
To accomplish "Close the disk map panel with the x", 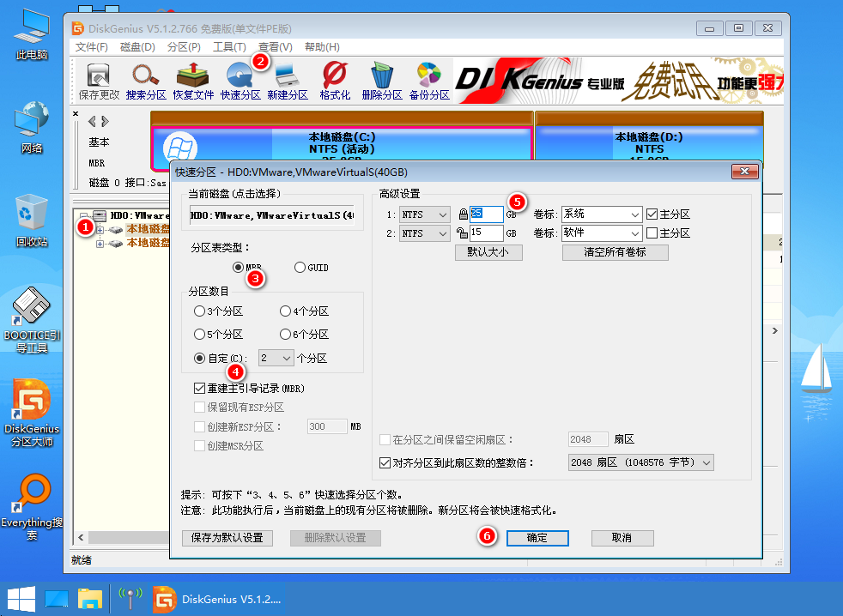I will [76, 113].
